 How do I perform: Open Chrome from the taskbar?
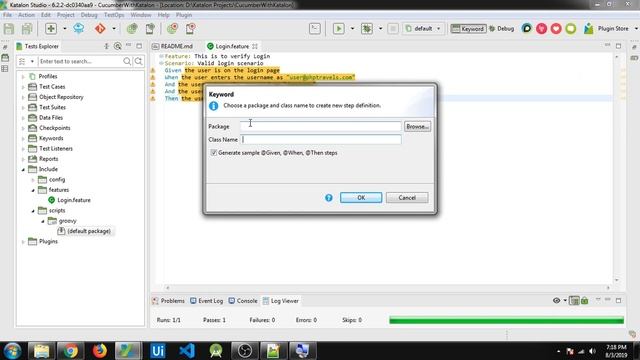70,351
